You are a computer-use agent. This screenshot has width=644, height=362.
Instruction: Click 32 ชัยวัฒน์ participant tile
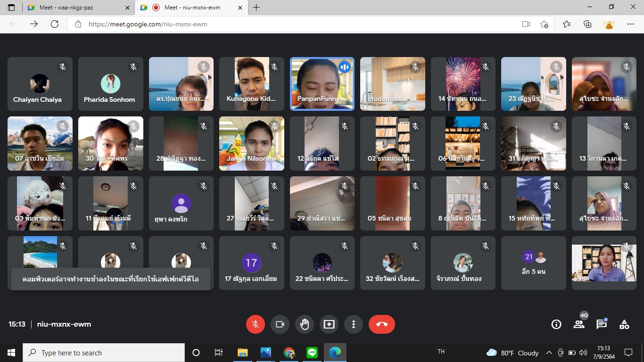click(x=393, y=263)
